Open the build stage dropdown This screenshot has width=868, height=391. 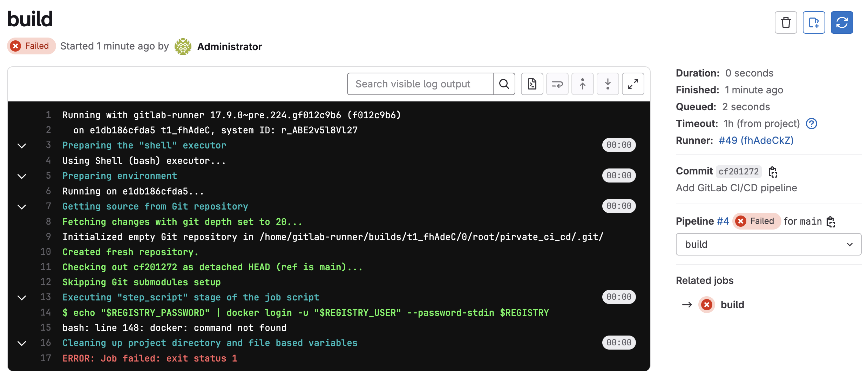(x=768, y=244)
